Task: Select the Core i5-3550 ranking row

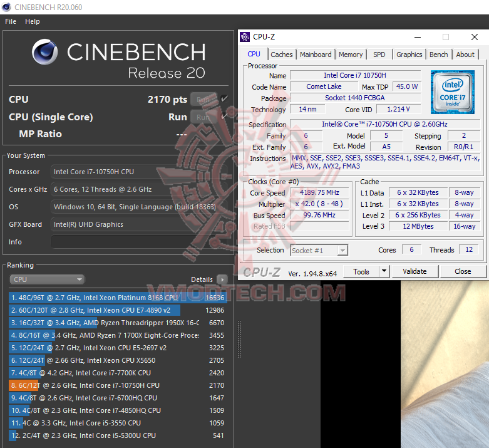Action: [x=118, y=423]
